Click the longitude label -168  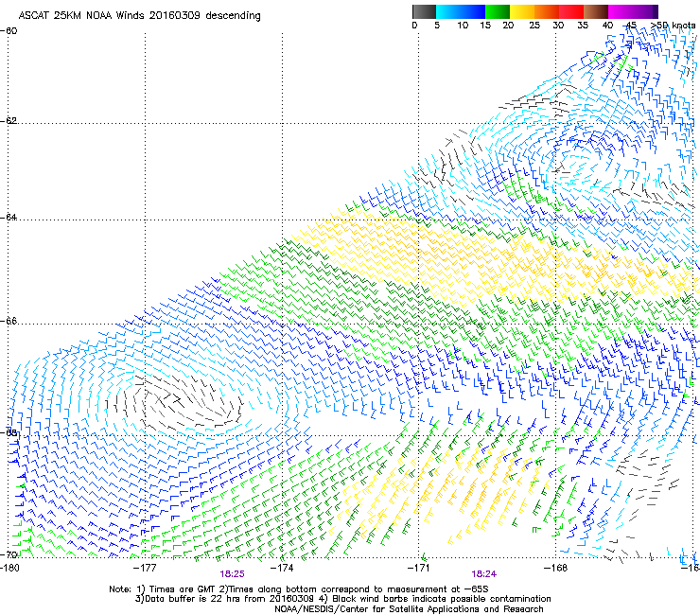point(556,568)
